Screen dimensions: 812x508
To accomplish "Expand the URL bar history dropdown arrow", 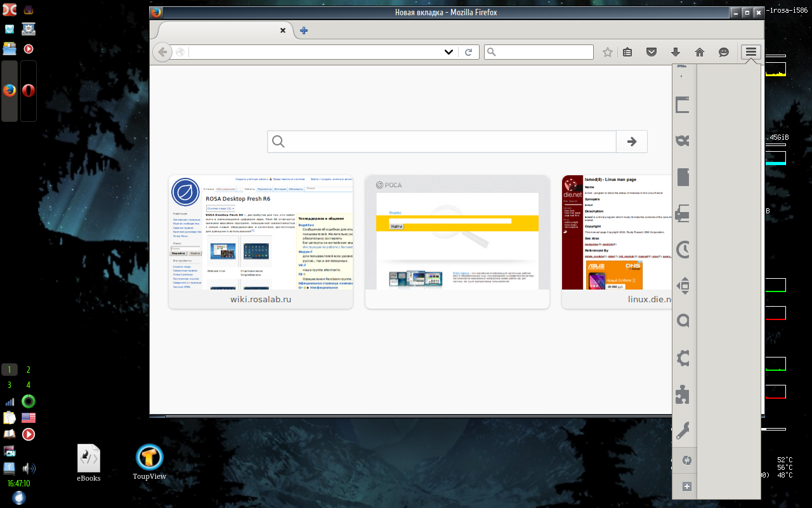I will 449,53.
